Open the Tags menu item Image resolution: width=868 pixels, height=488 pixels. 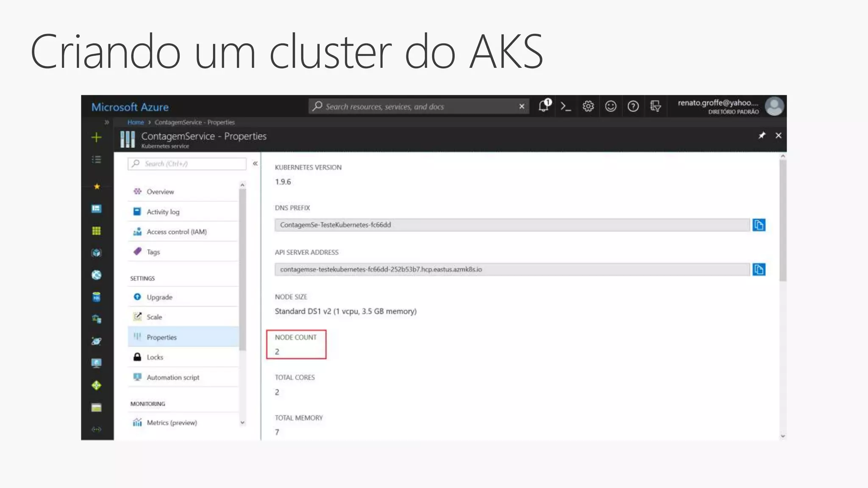(183, 252)
